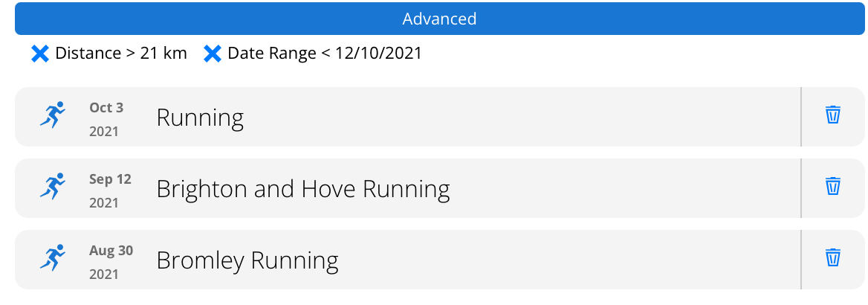The height and width of the screenshot is (305, 868).
Task: Click the Date Range < 12/10/2021 label
Action: (x=325, y=54)
